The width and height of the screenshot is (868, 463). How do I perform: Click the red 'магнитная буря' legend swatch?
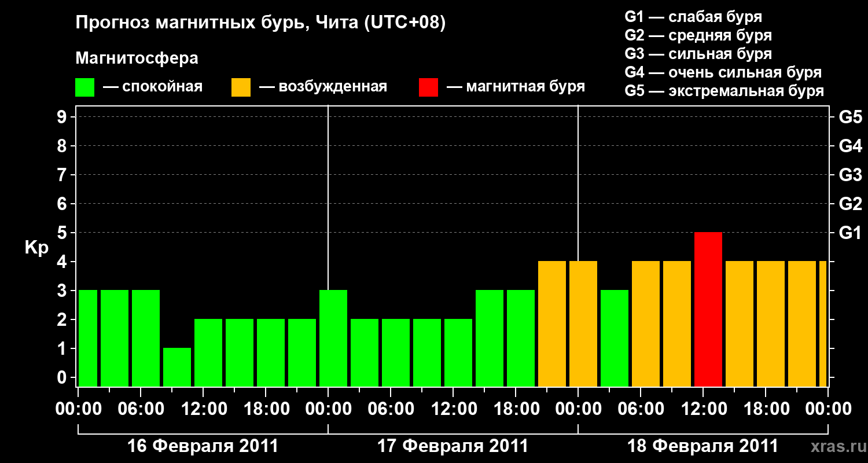point(428,87)
